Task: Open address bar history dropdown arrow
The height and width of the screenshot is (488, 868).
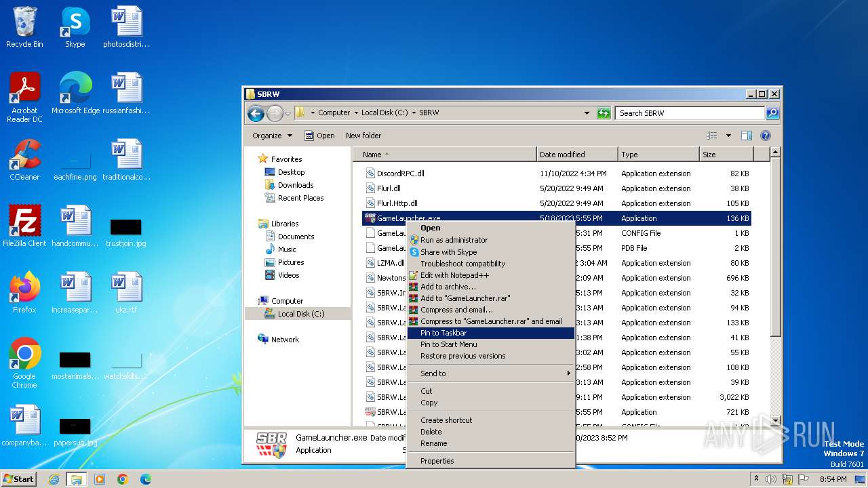Action: [587, 113]
